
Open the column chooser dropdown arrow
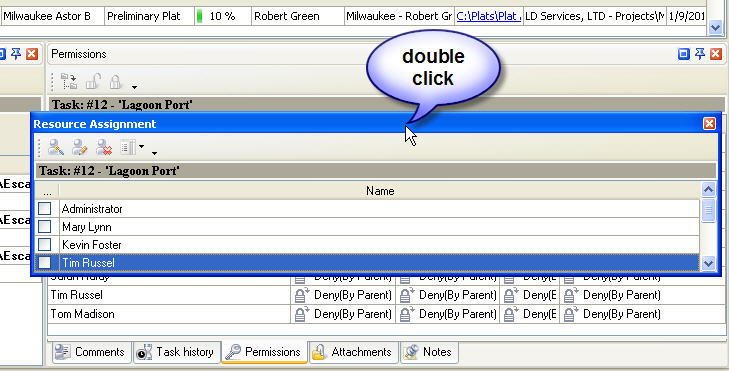pyautogui.click(x=141, y=147)
